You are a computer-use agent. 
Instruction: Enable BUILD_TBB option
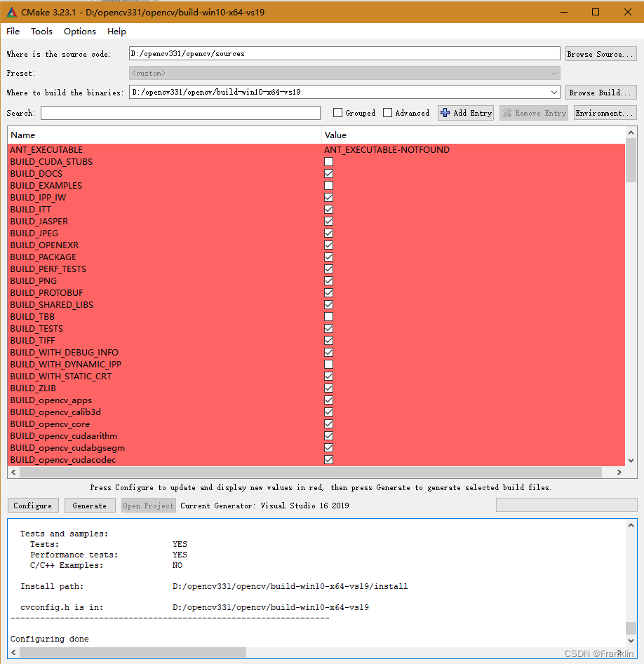point(328,316)
